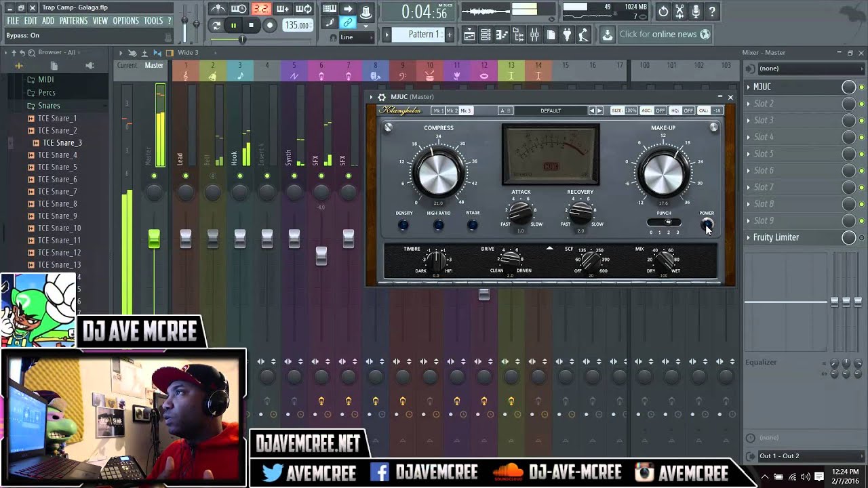The width and height of the screenshot is (868, 488).
Task: Open the Channel rack view icon
Action: click(486, 35)
